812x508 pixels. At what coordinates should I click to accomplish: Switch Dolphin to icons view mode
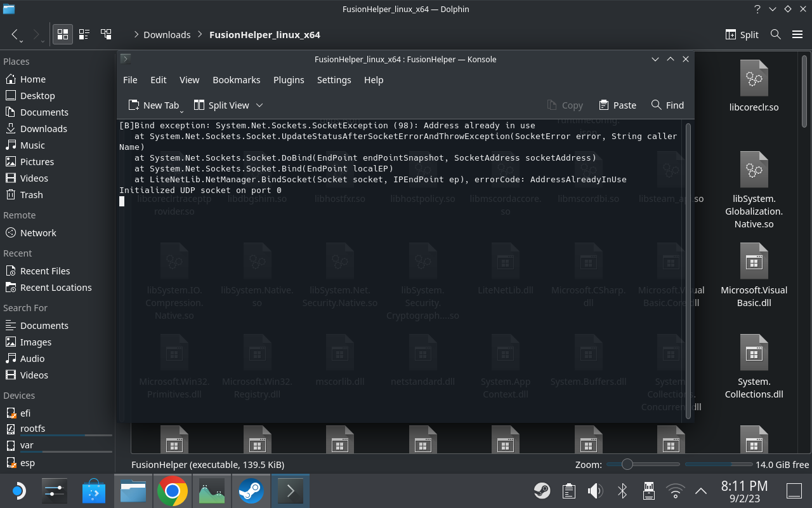click(63, 34)
